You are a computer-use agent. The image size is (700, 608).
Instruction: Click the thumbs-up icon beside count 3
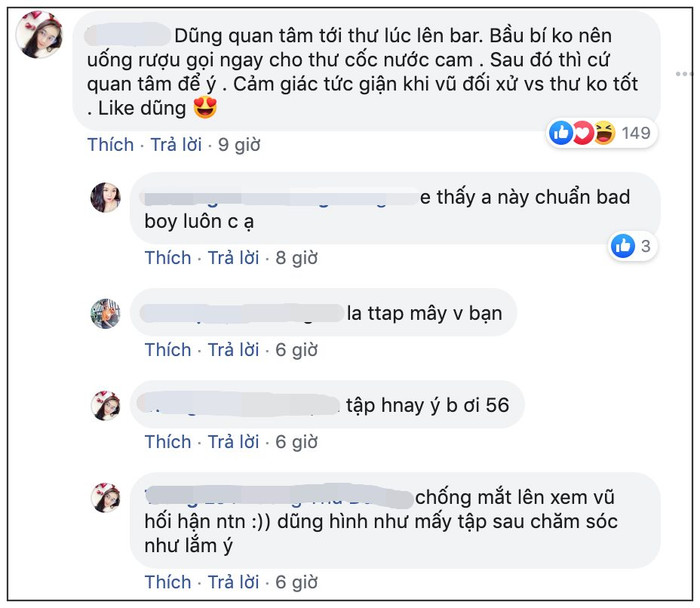(x=623, y=246)
